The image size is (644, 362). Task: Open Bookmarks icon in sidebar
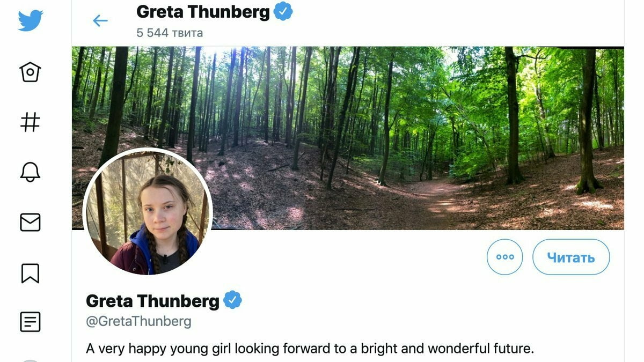[x=30, y=272]
